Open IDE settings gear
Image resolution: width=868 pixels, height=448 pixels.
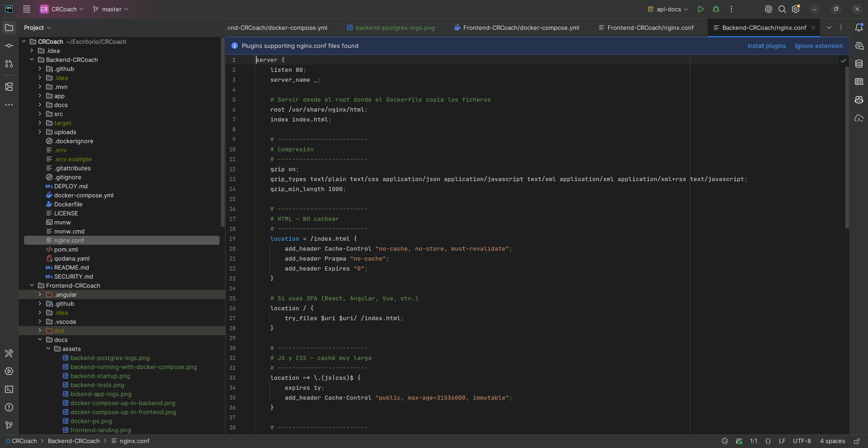point(796,9)
